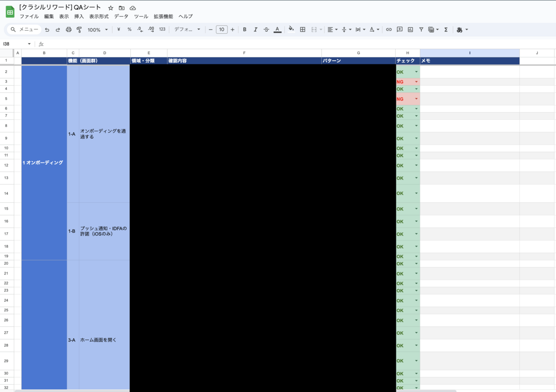Toggle strikethrough formatting
556x392 pixels.
tap(266, 30)
